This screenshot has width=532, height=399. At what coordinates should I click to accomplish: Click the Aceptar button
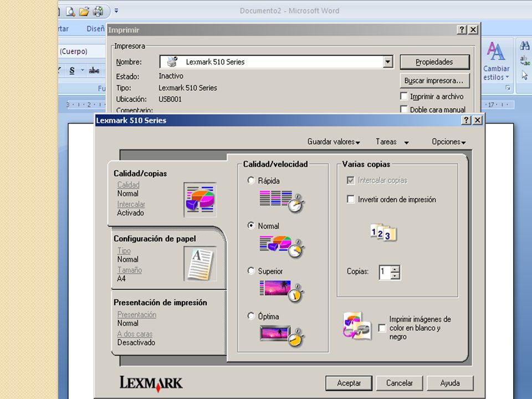tap(349, 383)
